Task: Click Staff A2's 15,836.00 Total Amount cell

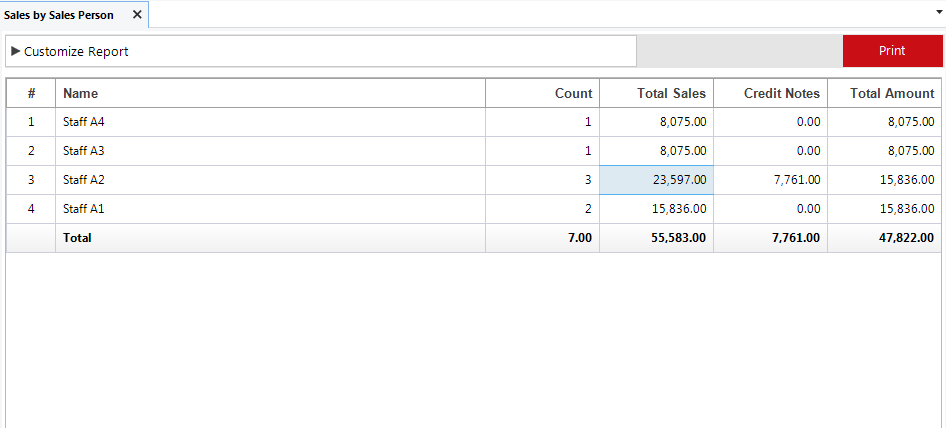Action: point(884,180)
